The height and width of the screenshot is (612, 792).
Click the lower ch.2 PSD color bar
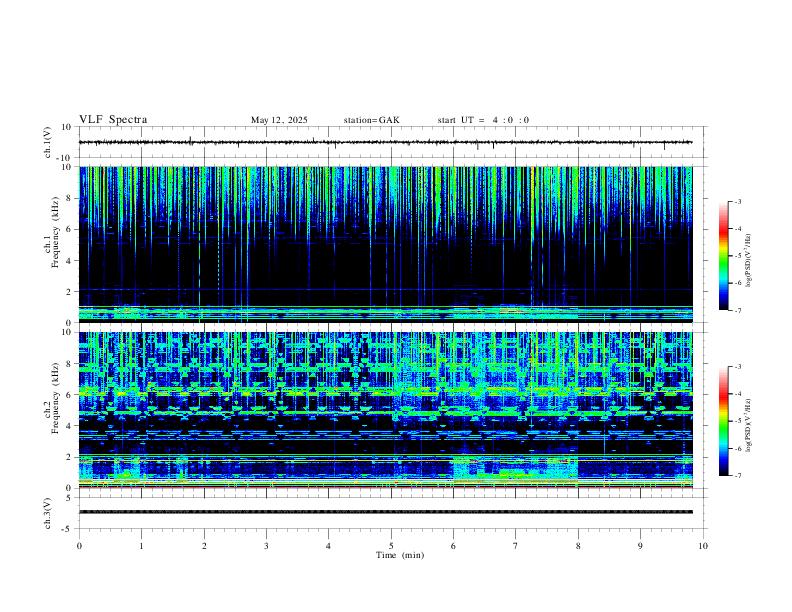coord(723,421)
